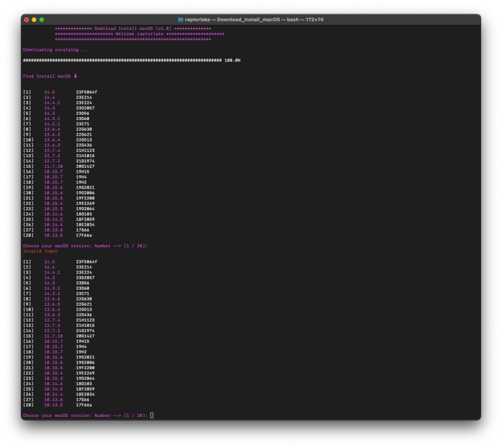Click the Welcome raptorlake banner line
Screen dimensions: 502x448
click(140, 34)
